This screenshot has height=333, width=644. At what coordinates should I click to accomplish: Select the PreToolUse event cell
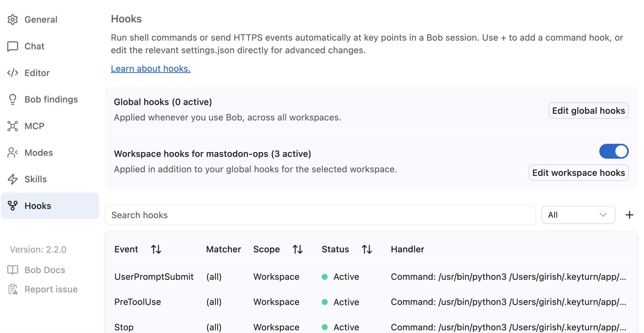137,302
